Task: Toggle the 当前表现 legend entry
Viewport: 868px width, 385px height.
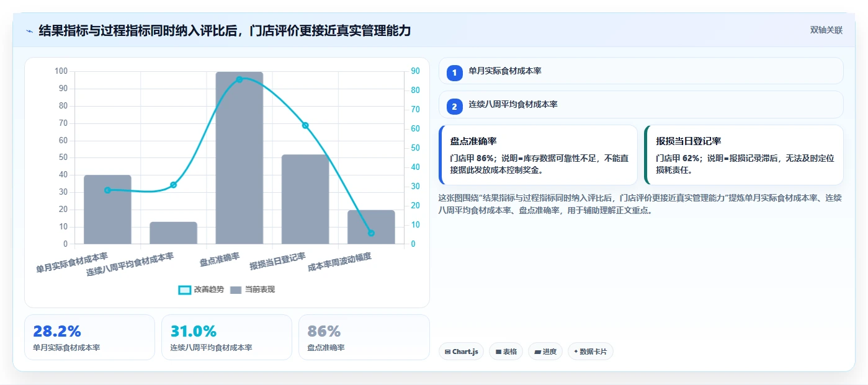Action: point(252,290)
